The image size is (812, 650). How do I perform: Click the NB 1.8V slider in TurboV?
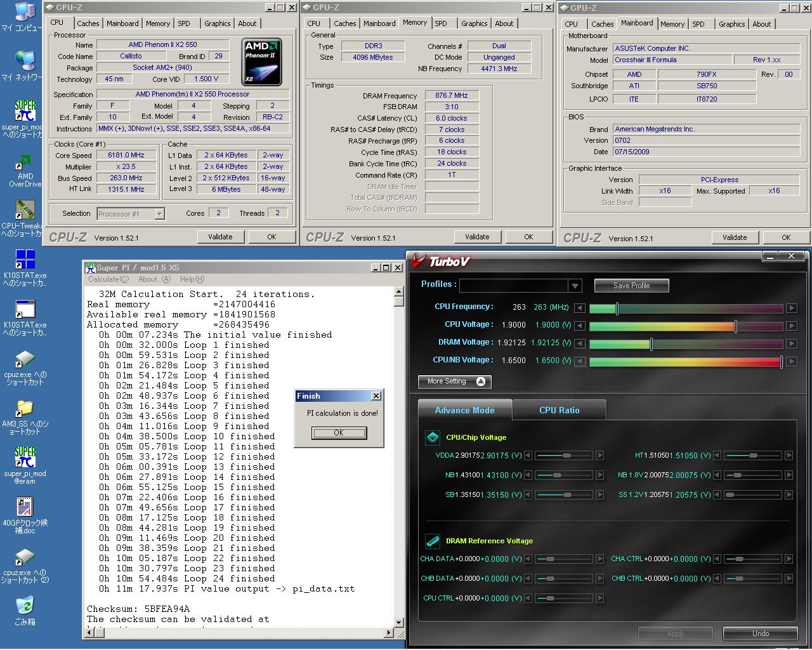click(x=752, y=475)
